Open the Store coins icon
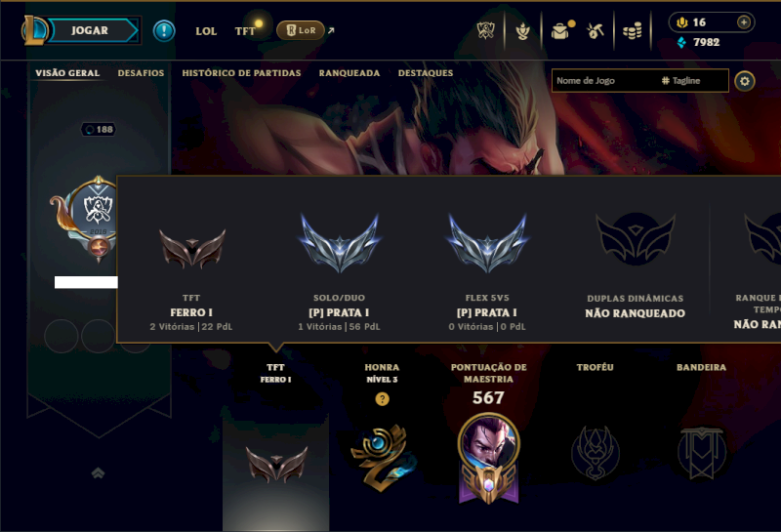This screenshot has height=532, width=781. click(632, 31)
